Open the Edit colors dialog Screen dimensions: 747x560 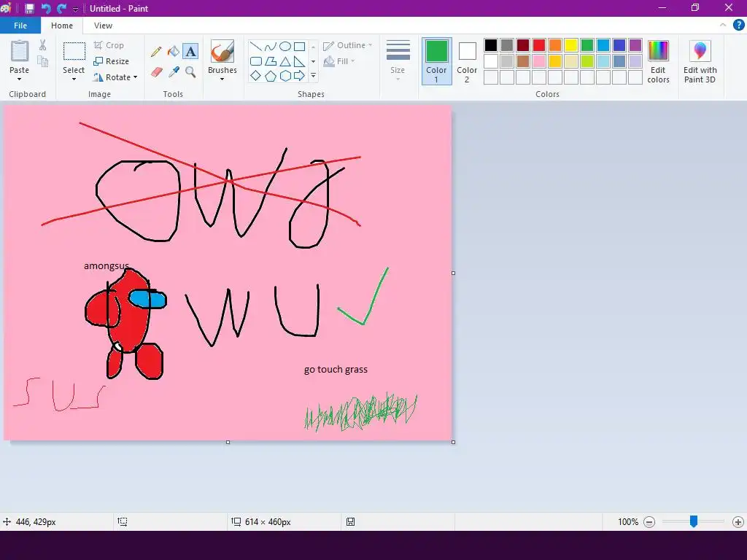(659, 62)
